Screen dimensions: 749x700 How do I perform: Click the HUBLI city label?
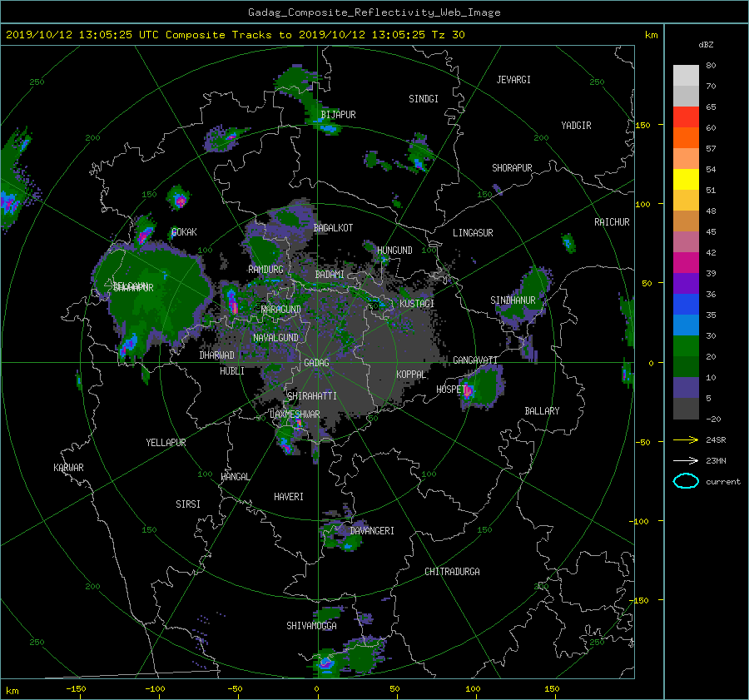(232, 371)
